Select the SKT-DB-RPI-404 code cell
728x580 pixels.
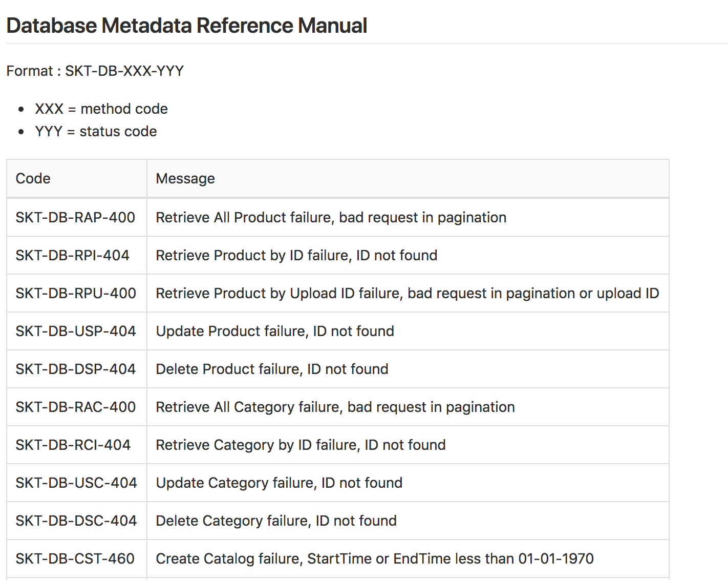coord(73,255)
